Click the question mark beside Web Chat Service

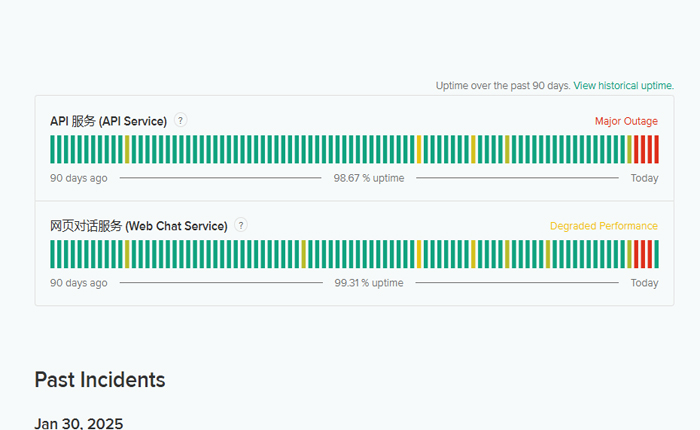(241, 225)
